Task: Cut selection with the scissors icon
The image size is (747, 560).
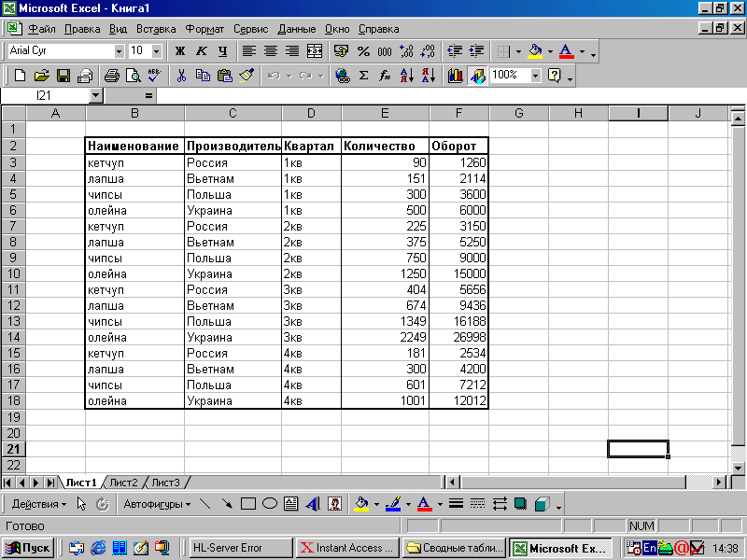Action: click(181, 76)
